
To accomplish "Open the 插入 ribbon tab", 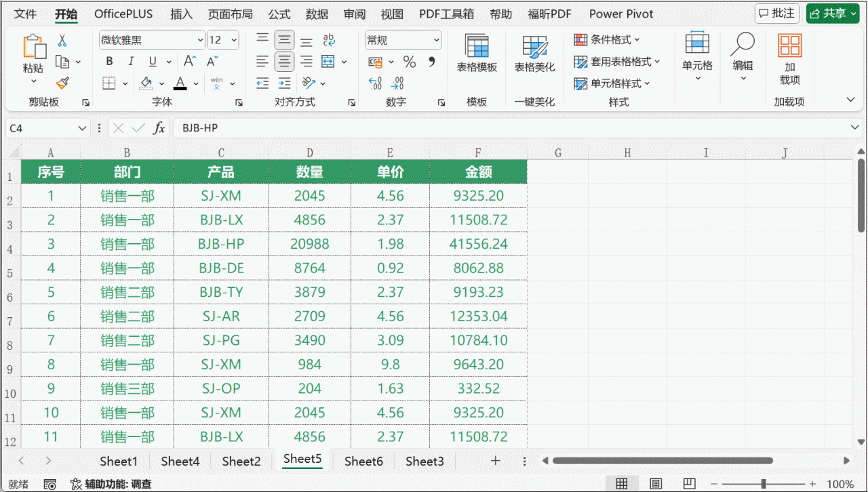I will (182, 14).
